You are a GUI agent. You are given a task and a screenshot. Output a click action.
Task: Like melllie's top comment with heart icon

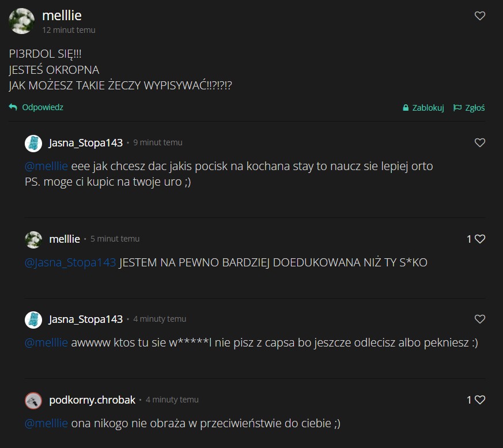[x=479, y=16]
